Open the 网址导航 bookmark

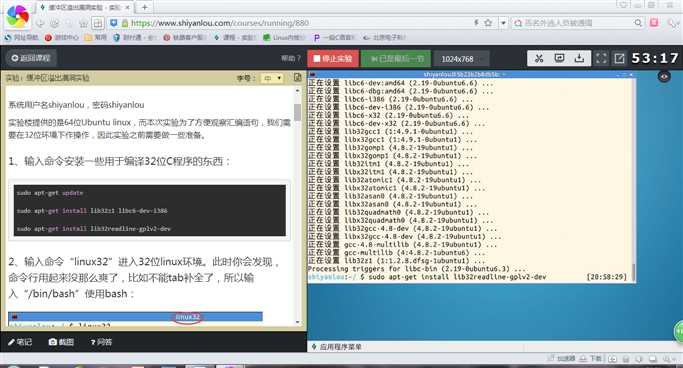22,37
